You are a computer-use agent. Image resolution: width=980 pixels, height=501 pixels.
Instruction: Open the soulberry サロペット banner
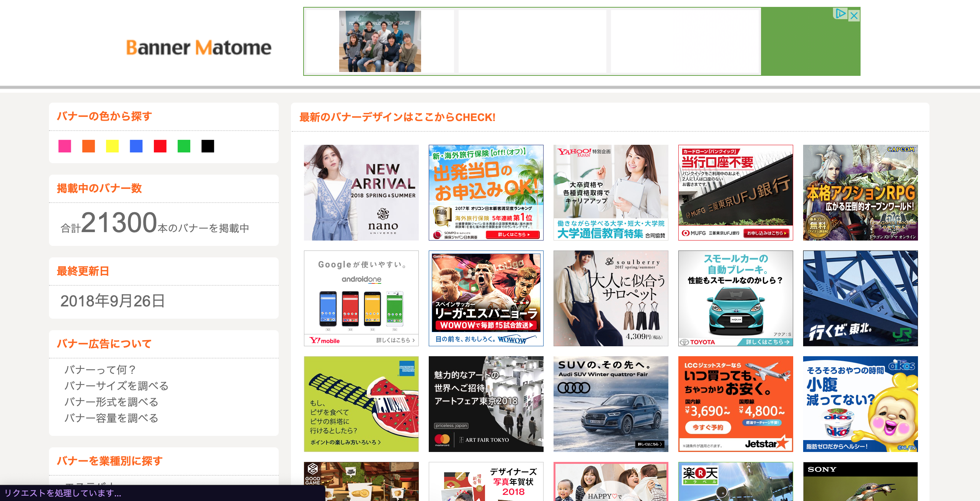[611, 298]
